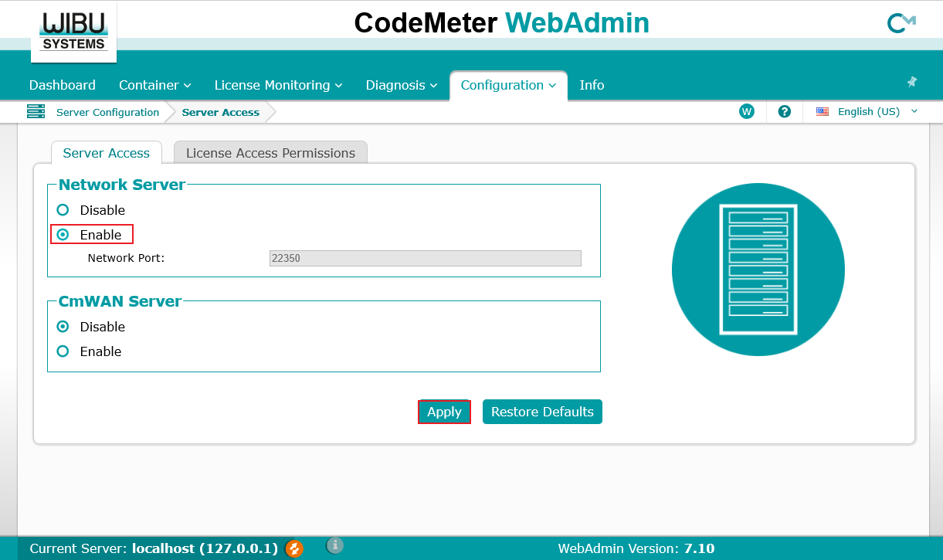Click the CodeMeter logo icon top right
This screenshot has height=560, width=943.
[901, 23]
